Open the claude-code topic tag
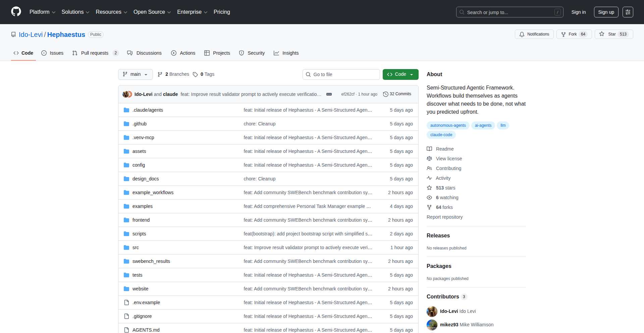The image size is (644, 333). (x=441, y=135)
